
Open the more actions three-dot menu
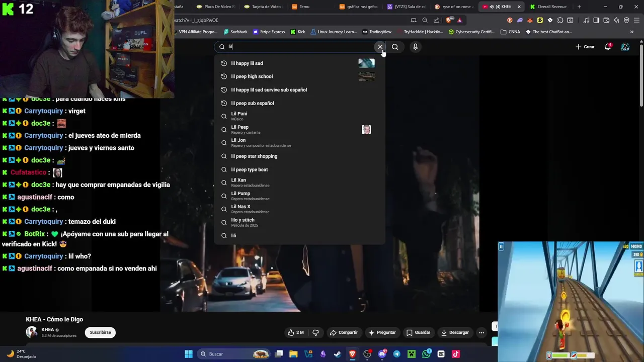click(481, 332)
